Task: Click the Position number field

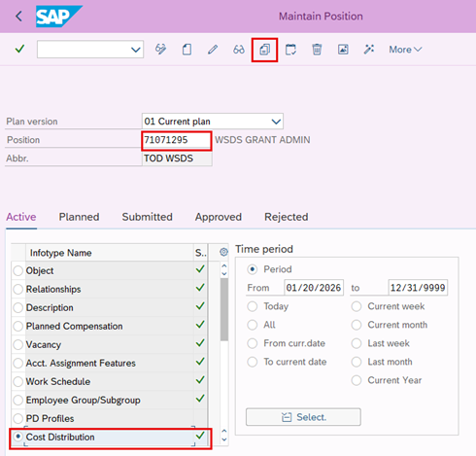Action: pyautogui.click(x=177, y=140)
